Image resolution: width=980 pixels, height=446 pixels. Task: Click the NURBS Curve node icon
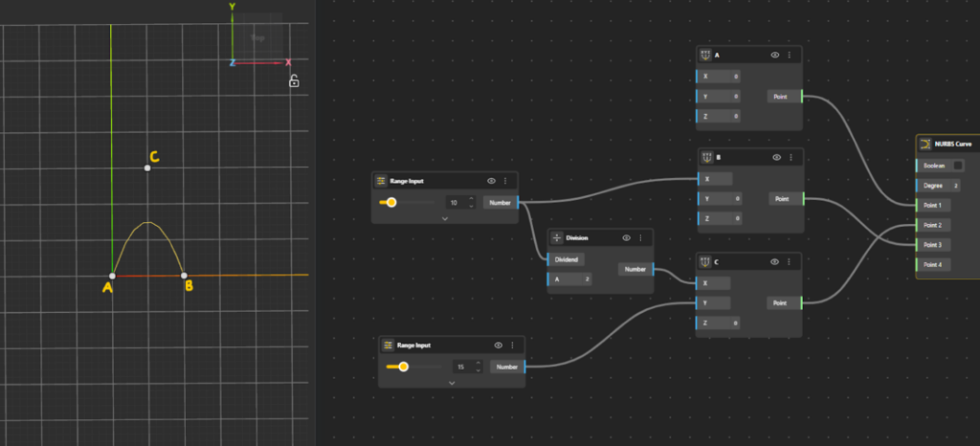(x=925, y=145)
